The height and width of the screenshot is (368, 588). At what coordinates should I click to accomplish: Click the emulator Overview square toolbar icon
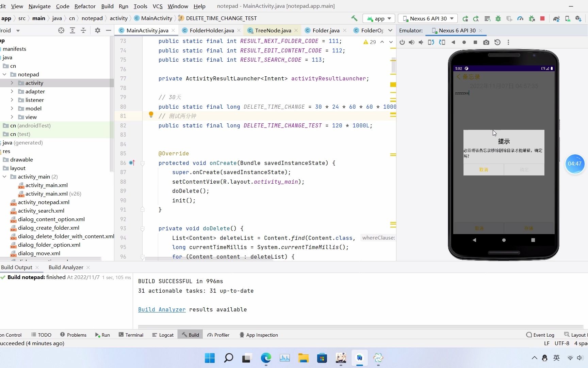[x=475, y=42]
